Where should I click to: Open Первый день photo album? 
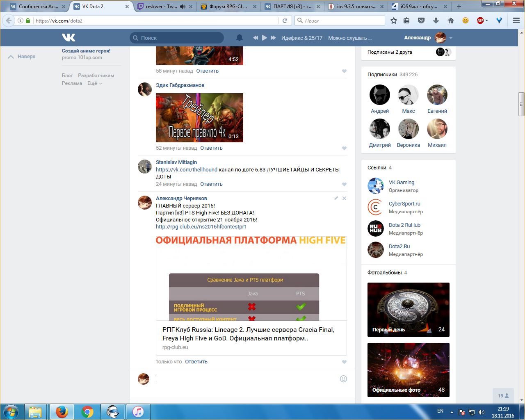tap(409, 310)
